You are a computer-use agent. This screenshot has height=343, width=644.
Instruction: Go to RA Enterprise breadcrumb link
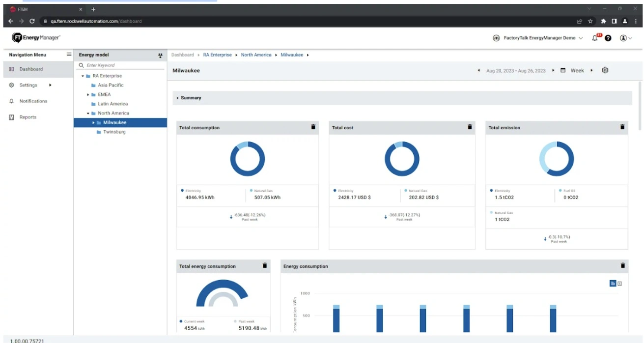217,55
